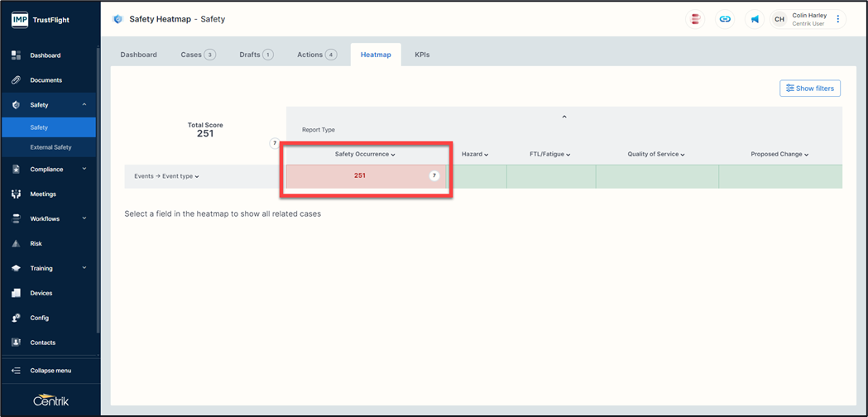
Task: Open External Safety in sidebar
Action: pos(50,147)
